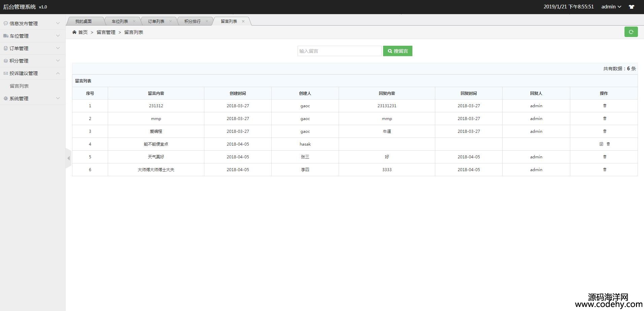This screenshot has height=311, width=644.
Task: Switch to the 订单列表 tab
Action: point(156,22)
